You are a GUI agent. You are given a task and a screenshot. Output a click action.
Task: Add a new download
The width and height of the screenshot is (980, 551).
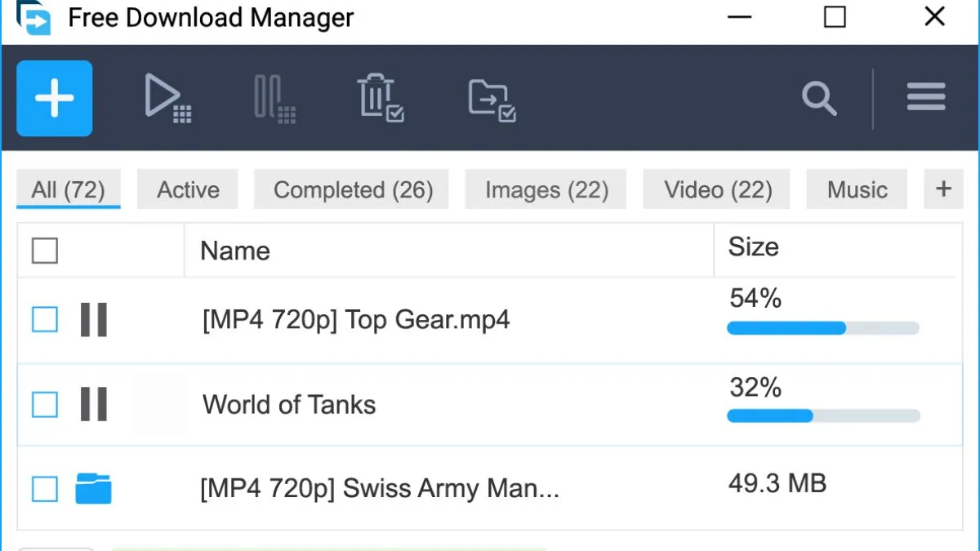[x=54, y=98]
